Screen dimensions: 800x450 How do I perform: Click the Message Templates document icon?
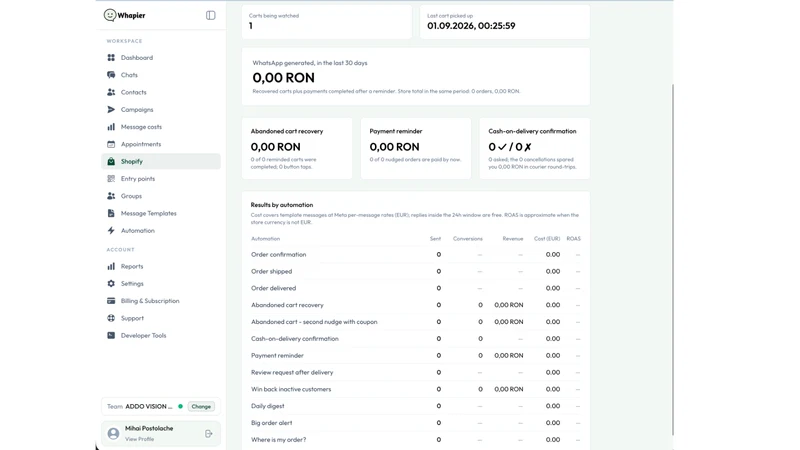pyautogui.click(x=111, y=214)
